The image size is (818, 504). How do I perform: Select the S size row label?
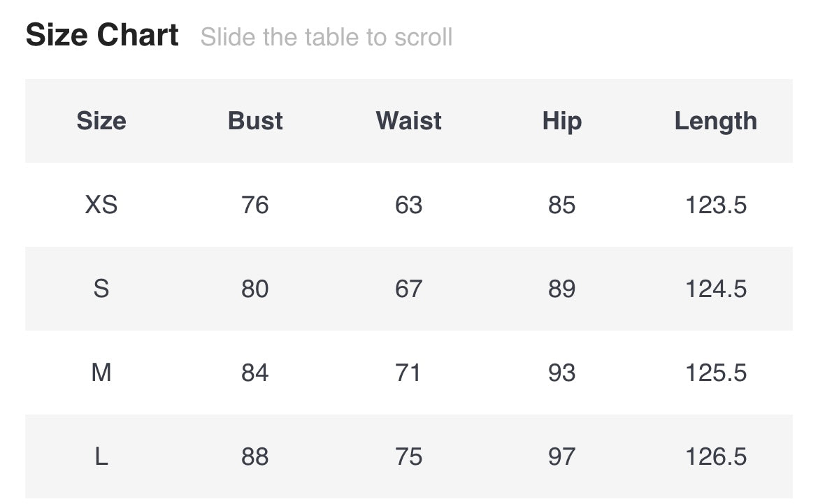[x=101, y=289]
